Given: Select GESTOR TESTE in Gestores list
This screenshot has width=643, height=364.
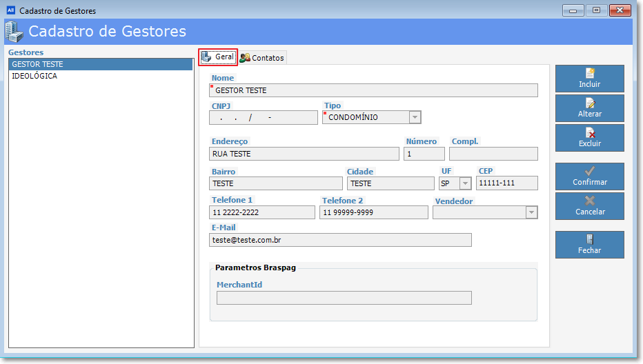Looking at the screenshot, I should 101,64.
